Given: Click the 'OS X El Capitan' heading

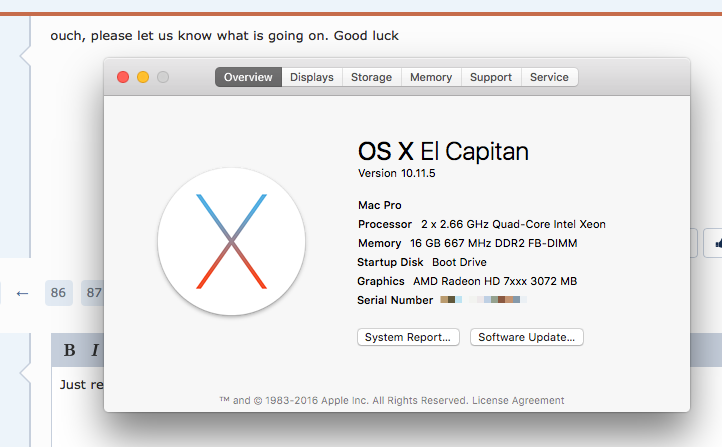Looking at the screenshot, I should click(x=443, y=151).
